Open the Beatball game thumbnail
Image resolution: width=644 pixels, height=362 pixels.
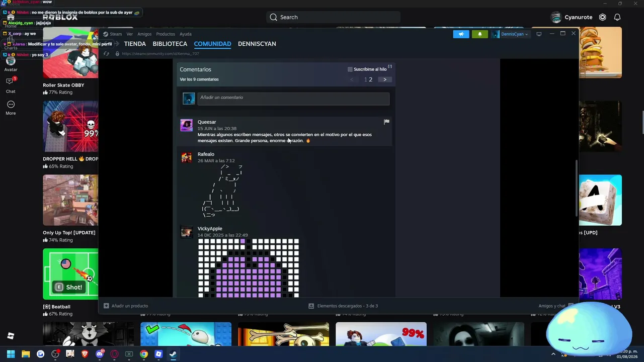pyautogui.click(x=70, y=274)
